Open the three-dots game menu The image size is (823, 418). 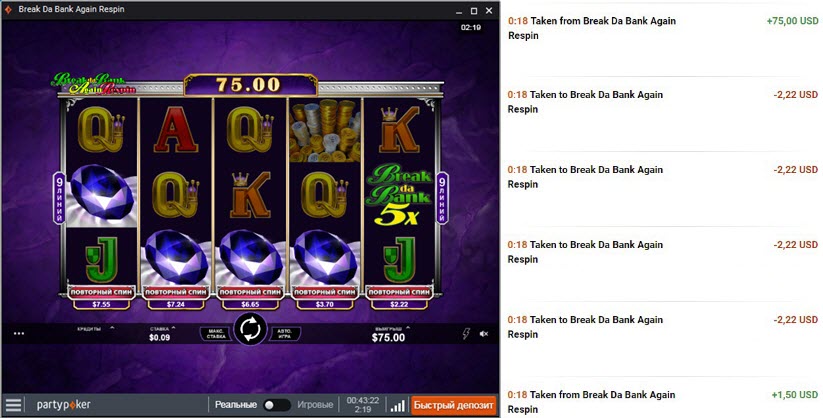click(19, 333)
